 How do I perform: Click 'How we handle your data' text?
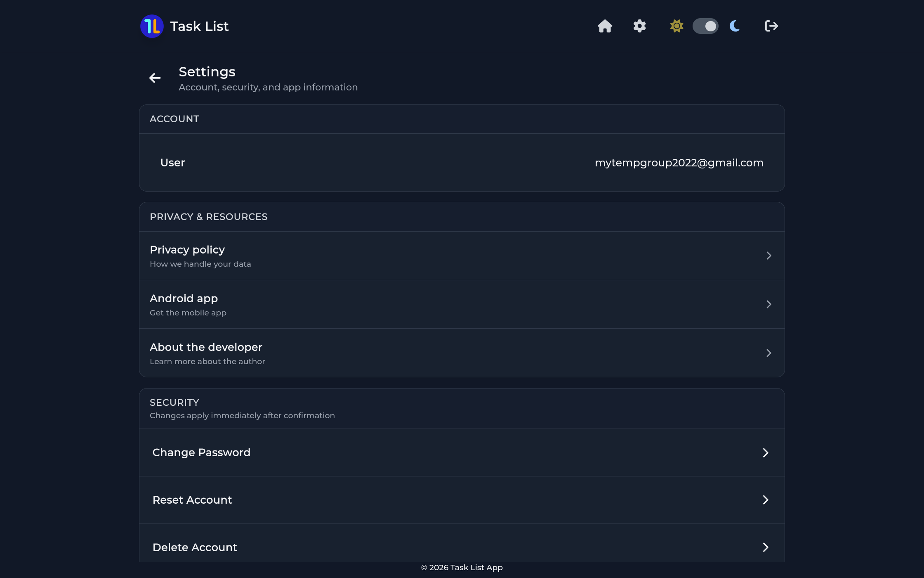pyautogui.click(x=200, y=264)
